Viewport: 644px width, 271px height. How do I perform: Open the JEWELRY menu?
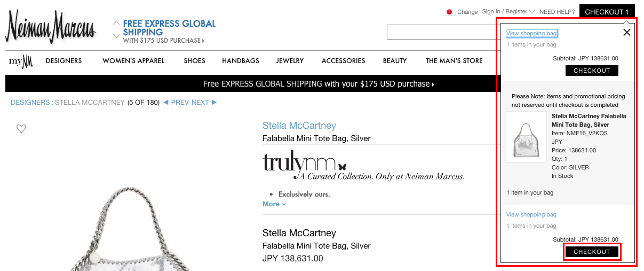(290, 61)
